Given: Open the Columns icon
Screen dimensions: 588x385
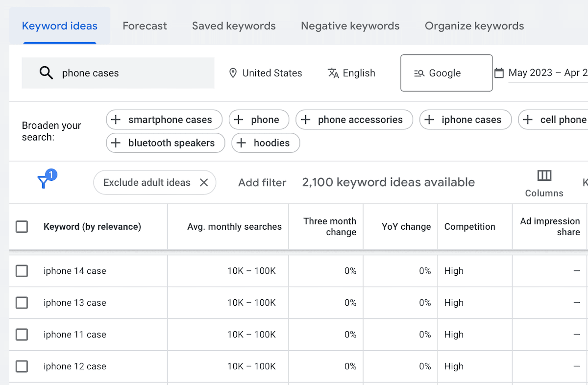Looking at the screenshot, I should [544, 175].
